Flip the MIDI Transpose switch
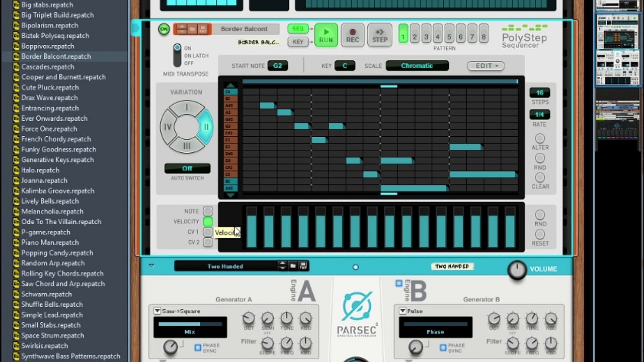644x362 pixels. point(177,55)
